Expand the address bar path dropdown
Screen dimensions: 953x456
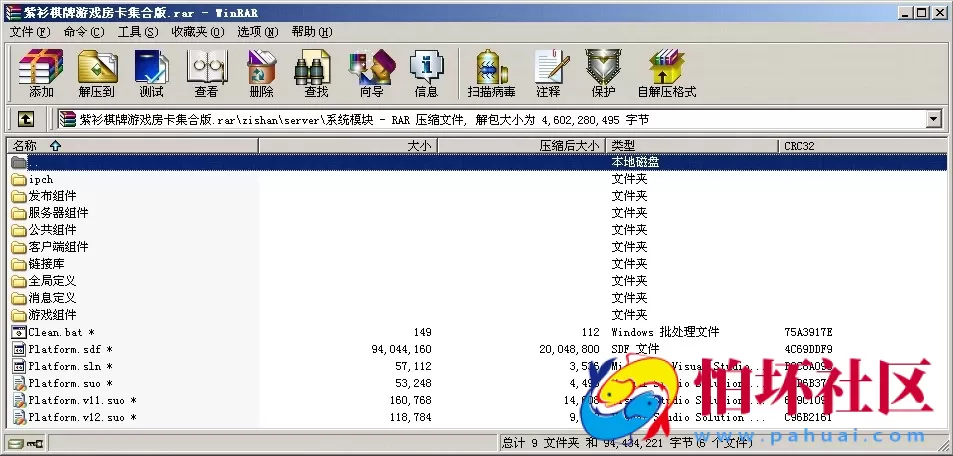pyautogui.click(x=934, y=119)
